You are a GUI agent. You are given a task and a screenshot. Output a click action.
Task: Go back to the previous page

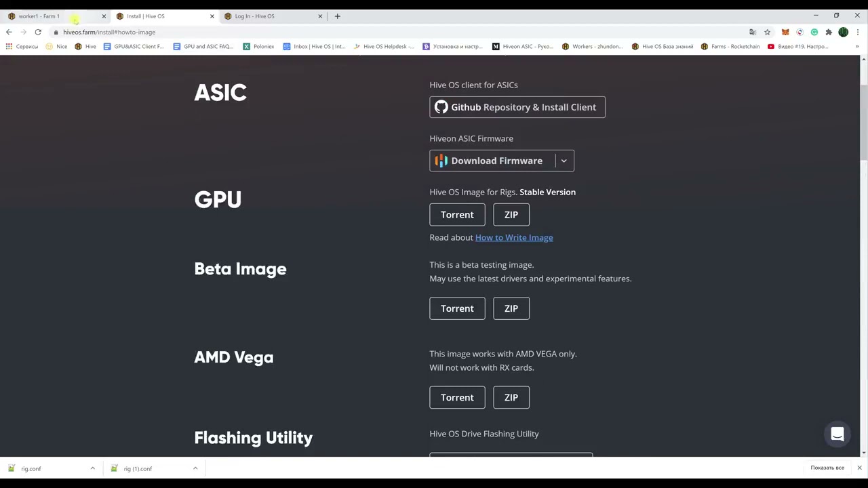tap(9, 32)
